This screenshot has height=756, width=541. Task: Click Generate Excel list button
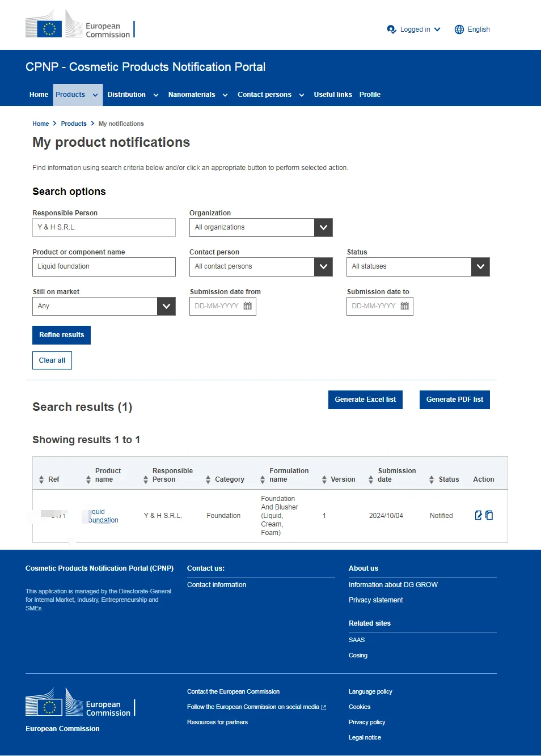coord(365,400)
